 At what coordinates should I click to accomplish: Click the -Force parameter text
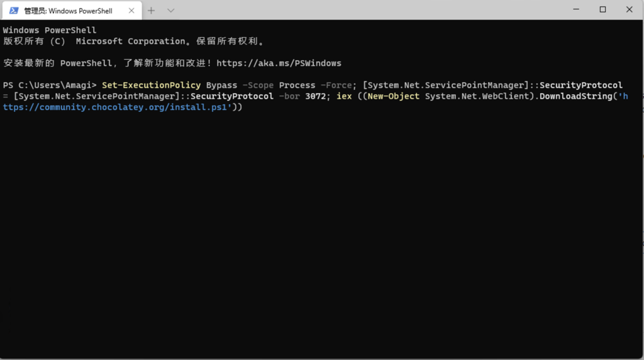pos(336,85)
